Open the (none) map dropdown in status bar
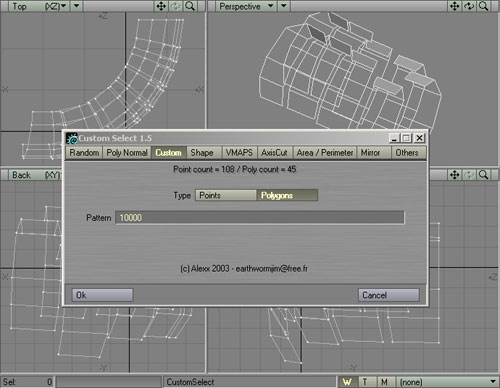500x388 pixels. [448, 382]
